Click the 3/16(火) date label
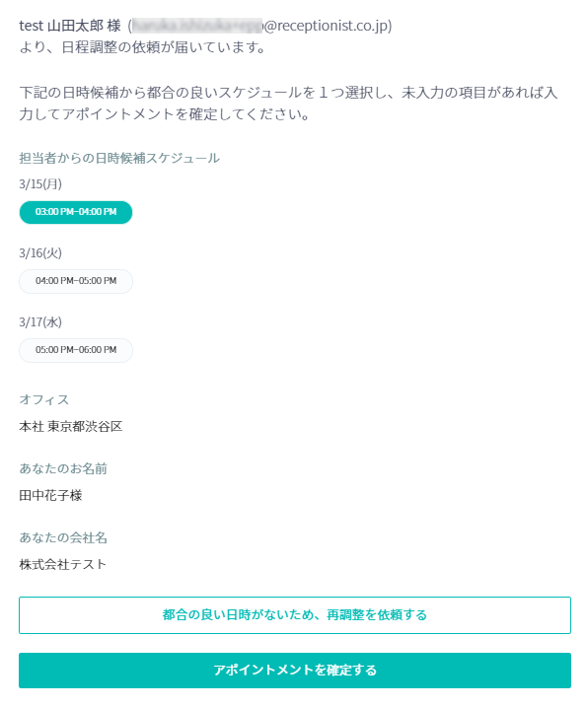This screenshot has height=708, width=588. (40, 253)
